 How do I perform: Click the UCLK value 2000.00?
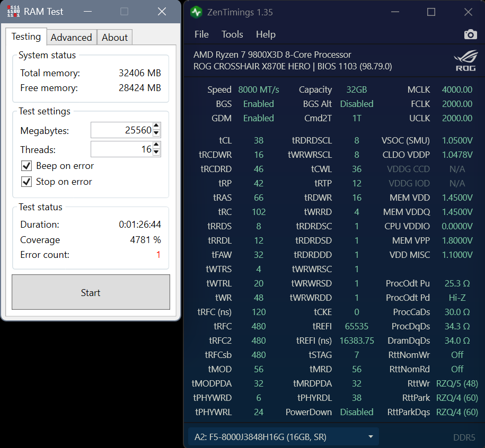[457, 118]
